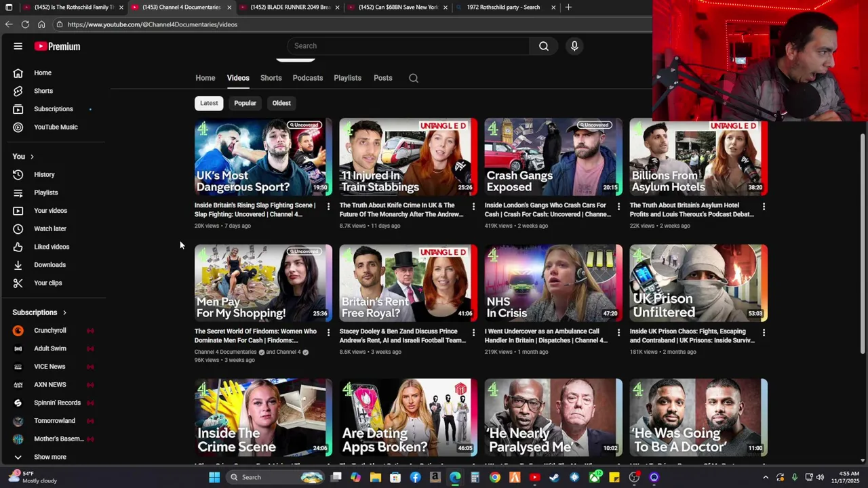Select Popular sort chip
Screen dimensions: 868x488
point(245,103)
